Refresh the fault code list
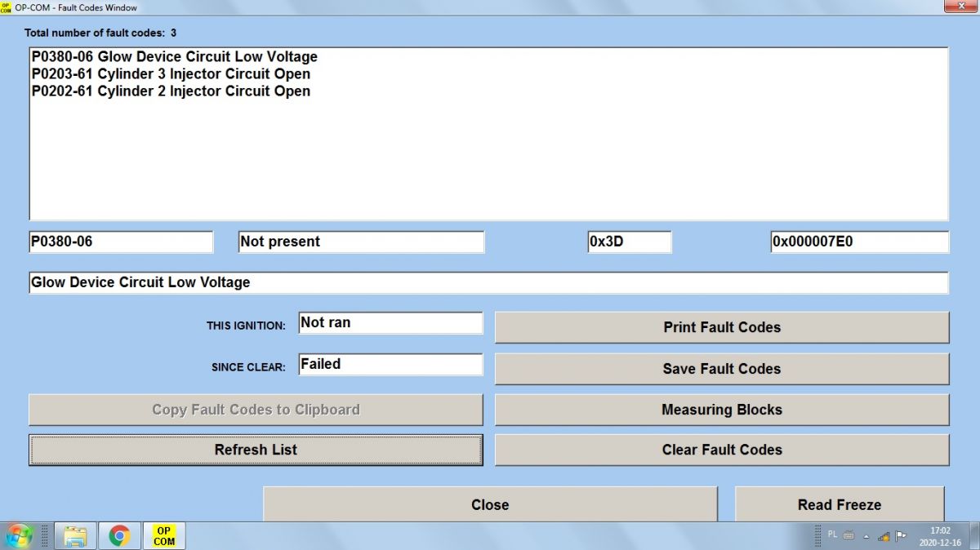The image size is (980, 550). pyautogui.click(x=256, y=450)
